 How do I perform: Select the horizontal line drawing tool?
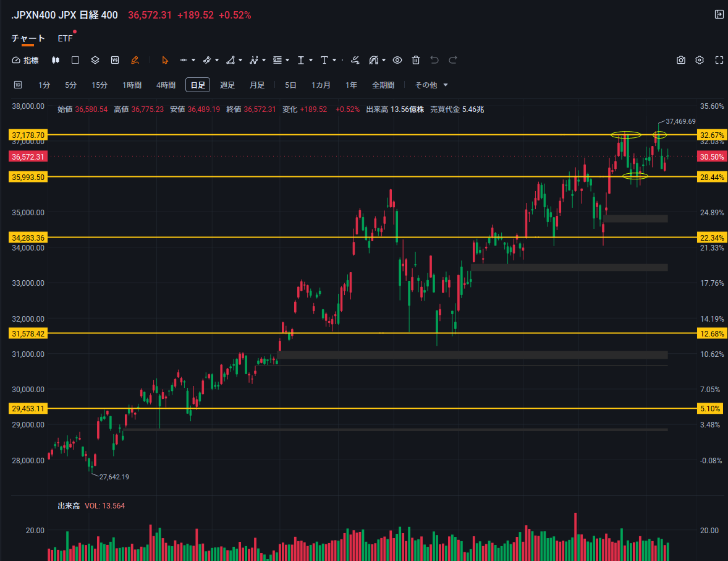(x=184, y=60)
